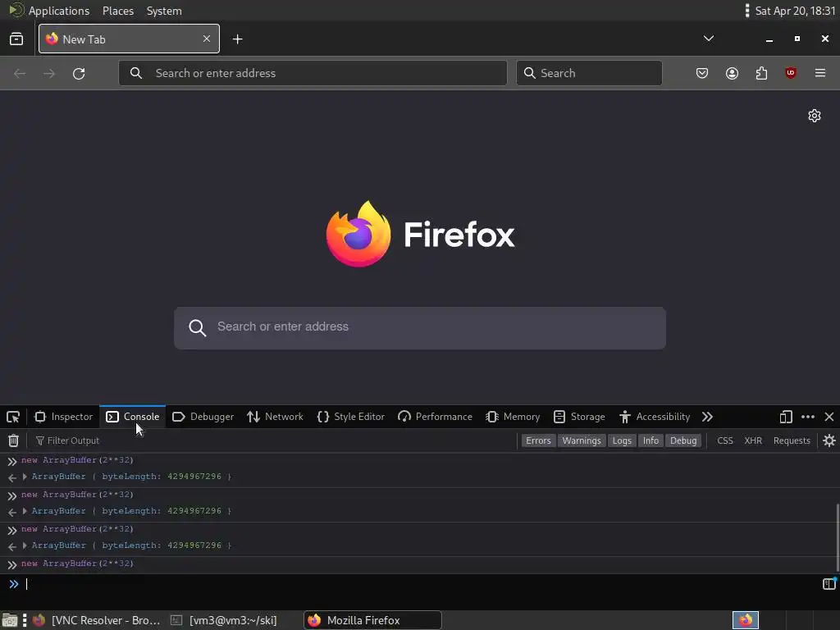Toggle the Errors filter

click(538, 441)
